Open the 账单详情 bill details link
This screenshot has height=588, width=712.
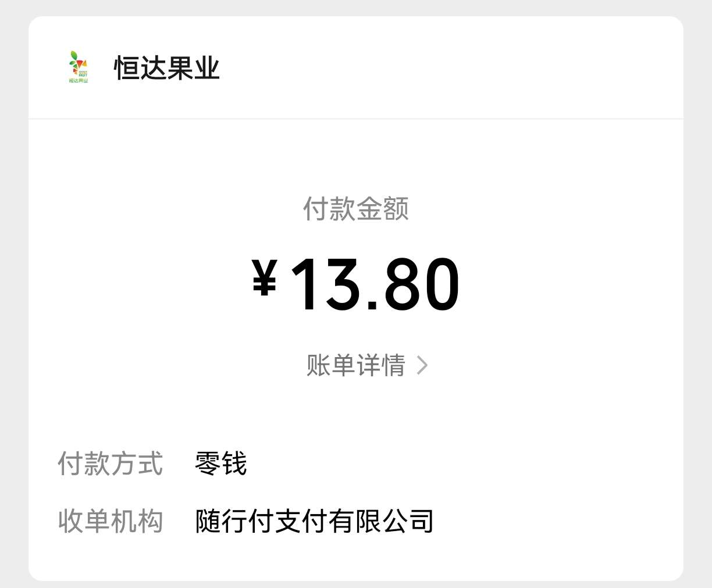[x=356, y=365]
